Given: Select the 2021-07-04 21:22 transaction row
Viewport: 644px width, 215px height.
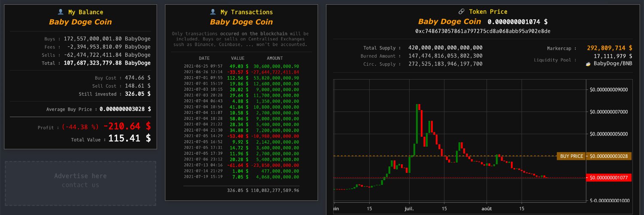Looking at the screenshot, I should [x=241, y=124].
